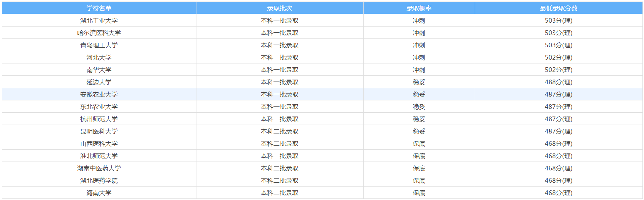This screenshot has height=200, width=644.
Task: Click 稳妥 in 安徽农业大学 row
Action: (x=419, y=94)
